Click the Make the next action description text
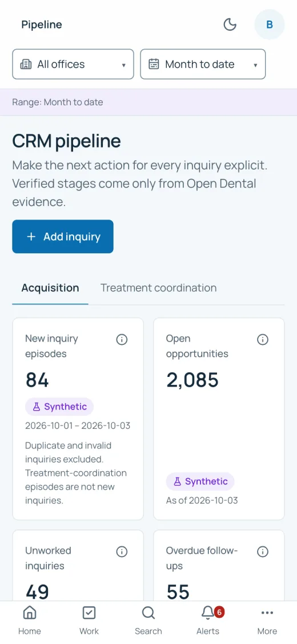The image size is (297, 644). (x=139, y=184)
